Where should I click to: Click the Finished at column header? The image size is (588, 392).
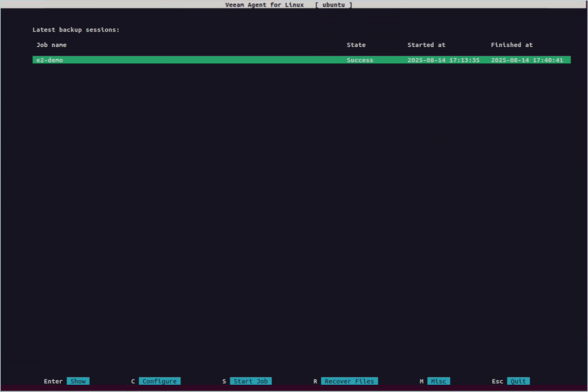(x=512, y=45)
